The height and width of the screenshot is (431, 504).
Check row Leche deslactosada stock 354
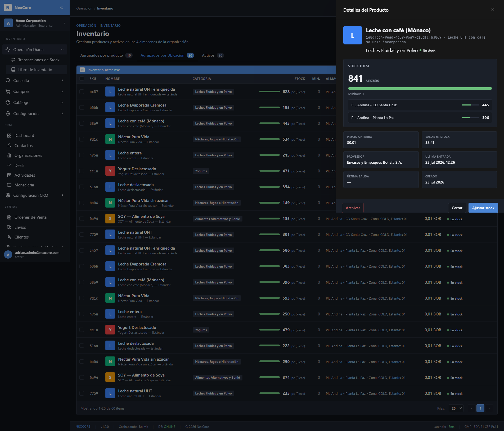[x=82, y=187]
